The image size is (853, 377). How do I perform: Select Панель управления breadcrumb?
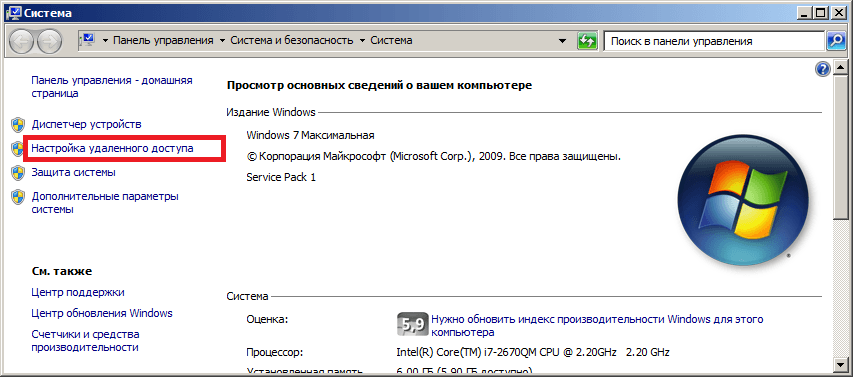[x=163, y=40]
